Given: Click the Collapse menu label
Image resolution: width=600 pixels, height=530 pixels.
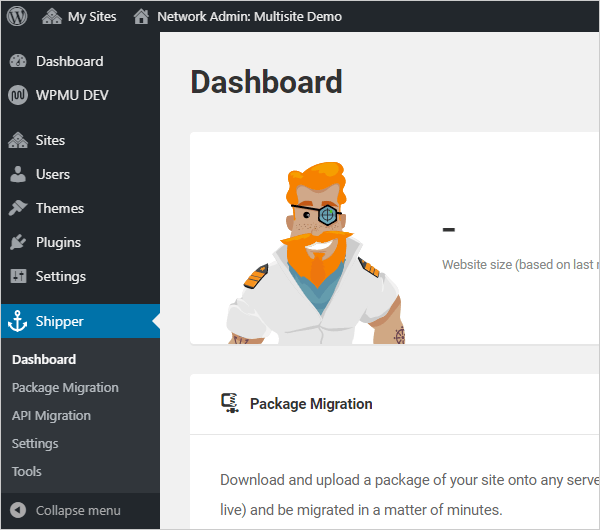Looking at the screenshot, I should [x=78, y=510].
